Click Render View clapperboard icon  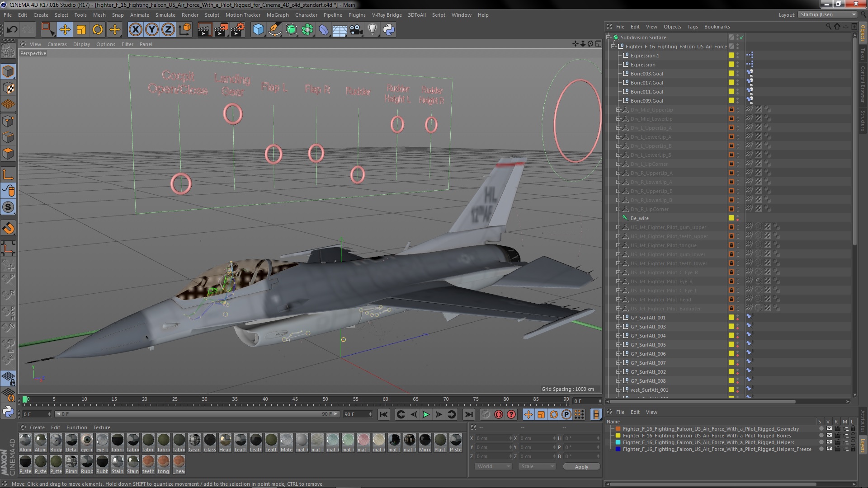(x=204, y=30)
